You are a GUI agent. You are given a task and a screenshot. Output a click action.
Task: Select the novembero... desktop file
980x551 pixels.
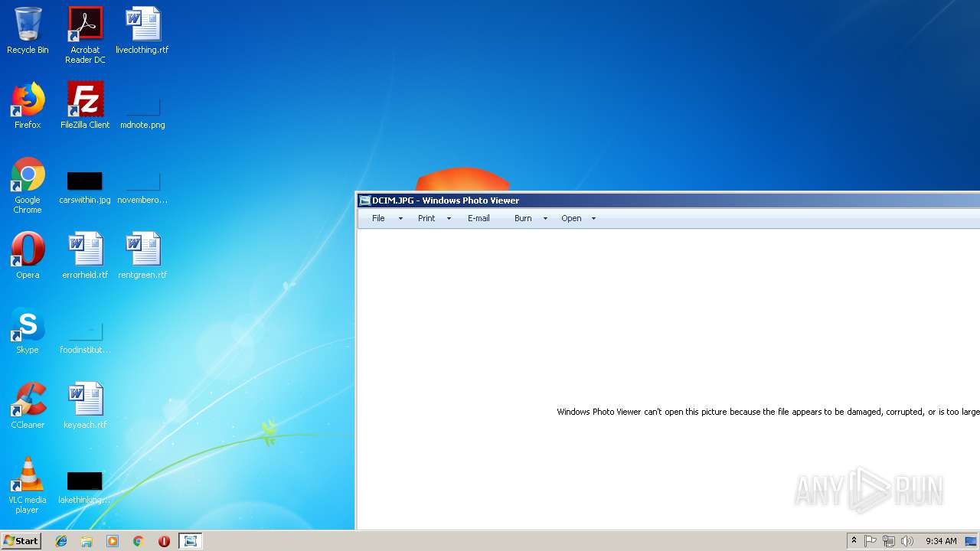point(142,187)
